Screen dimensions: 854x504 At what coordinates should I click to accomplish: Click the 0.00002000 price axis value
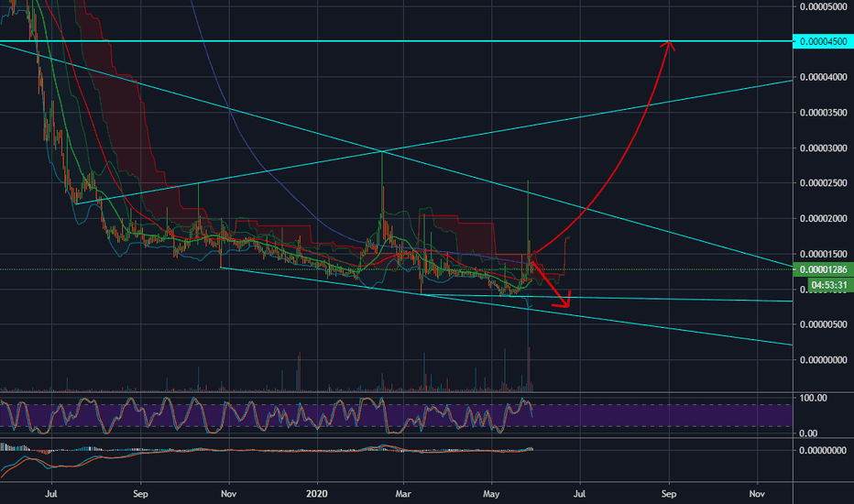(823, 218)
